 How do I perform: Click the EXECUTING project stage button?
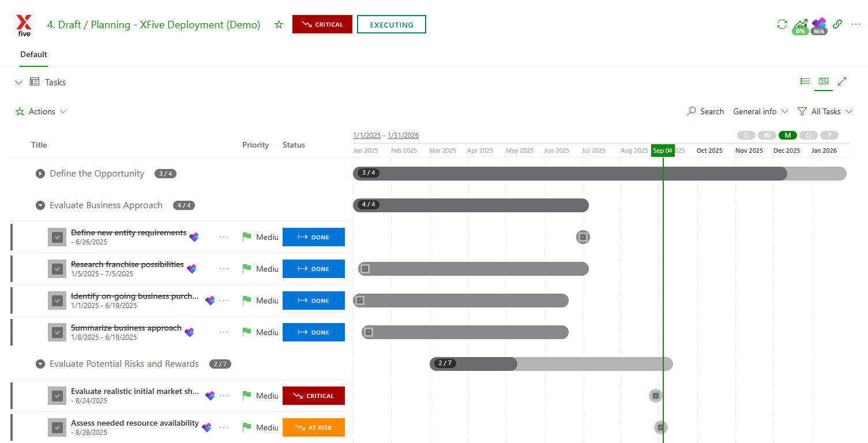392,24
